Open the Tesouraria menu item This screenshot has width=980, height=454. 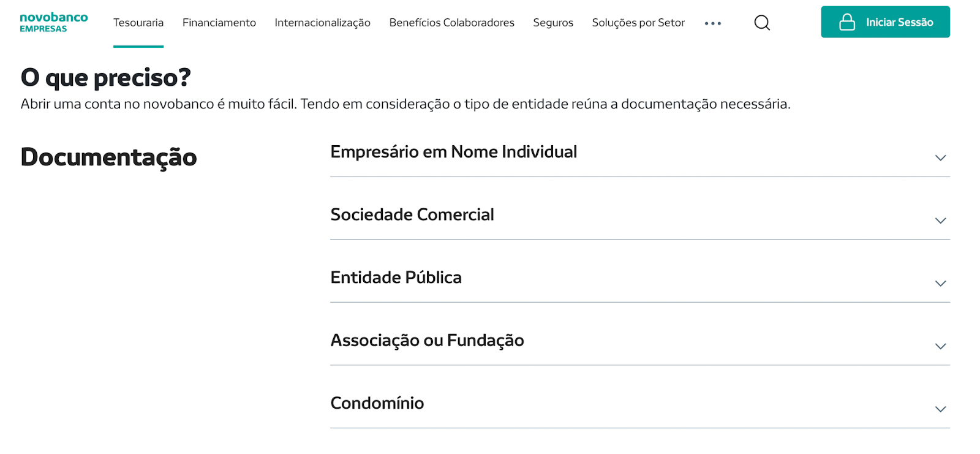(138, 23)
